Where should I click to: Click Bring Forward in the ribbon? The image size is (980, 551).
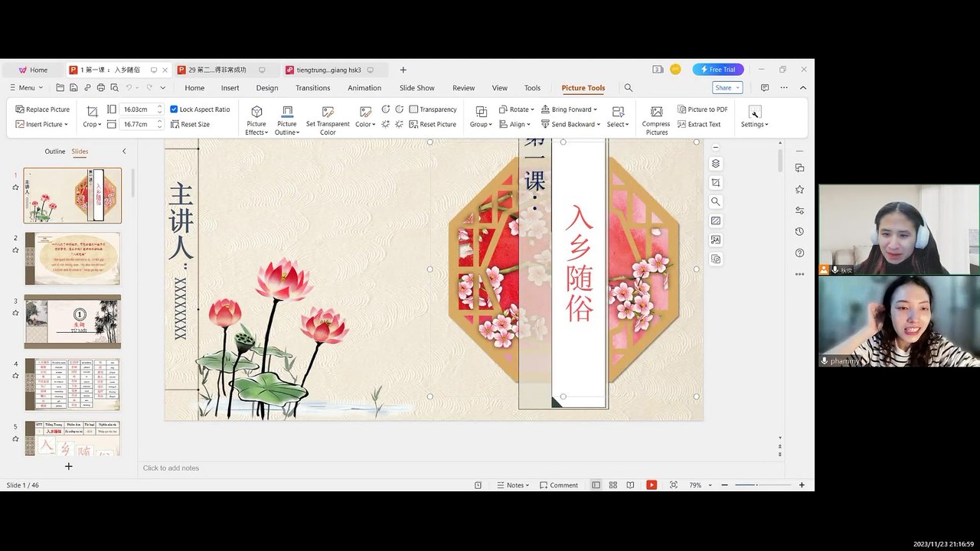(x=569, y=109)
